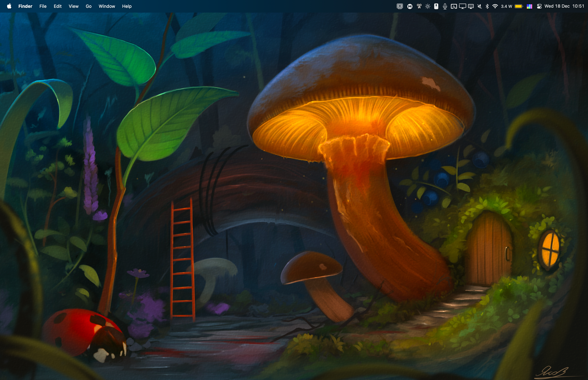
Task: Click the scissors clipboard menu bar icon
Action: (x=419, y=6)
